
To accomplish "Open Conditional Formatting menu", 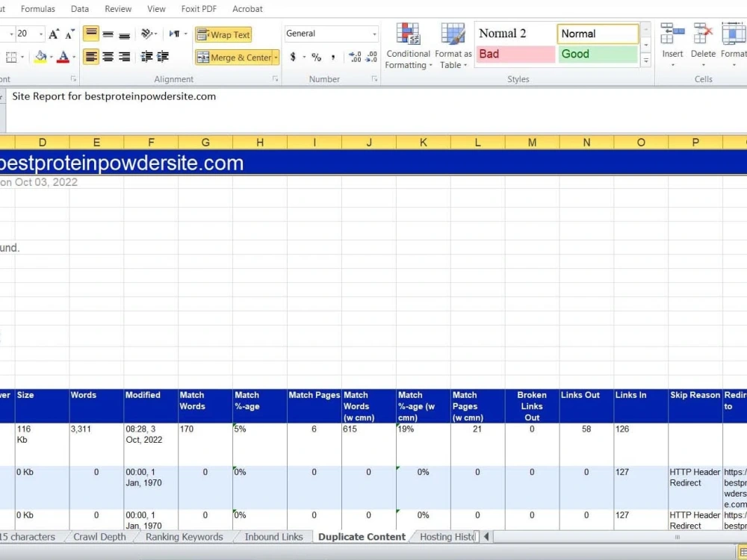I will tap(408, 46).
